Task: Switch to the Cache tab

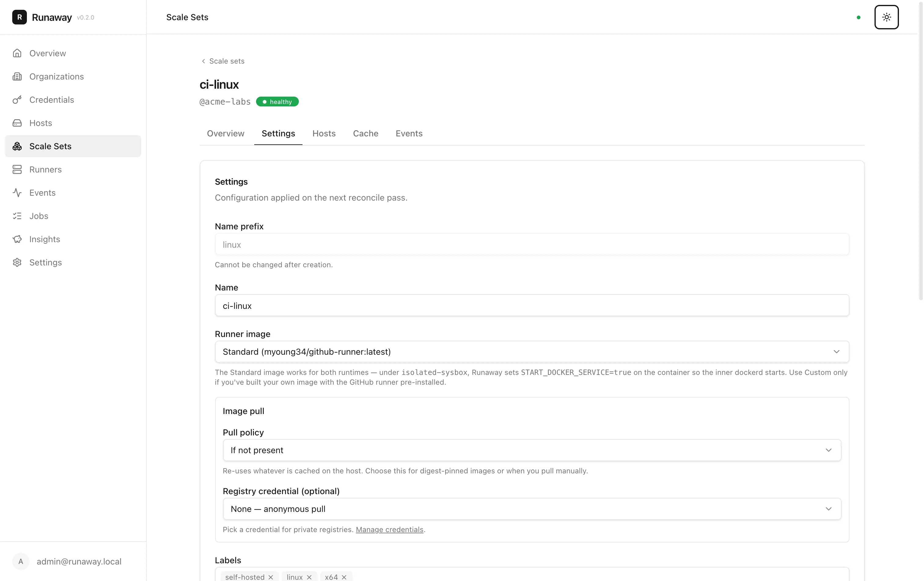Action: (x=365, y=133)
